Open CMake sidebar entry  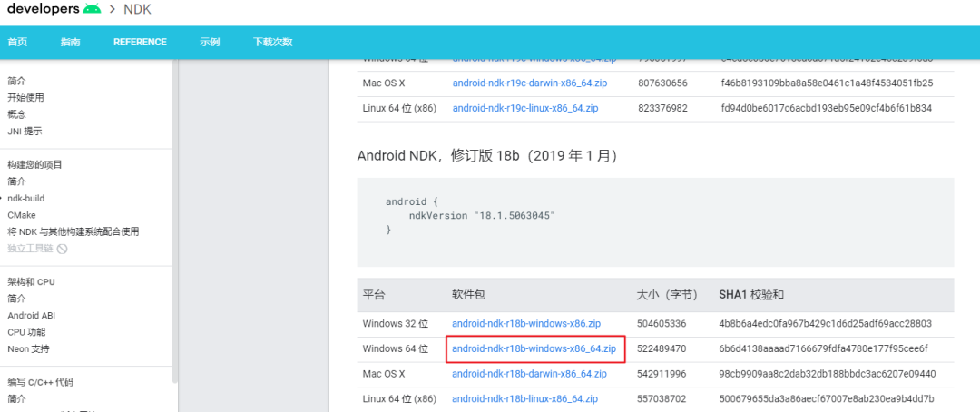click(21, 215)
